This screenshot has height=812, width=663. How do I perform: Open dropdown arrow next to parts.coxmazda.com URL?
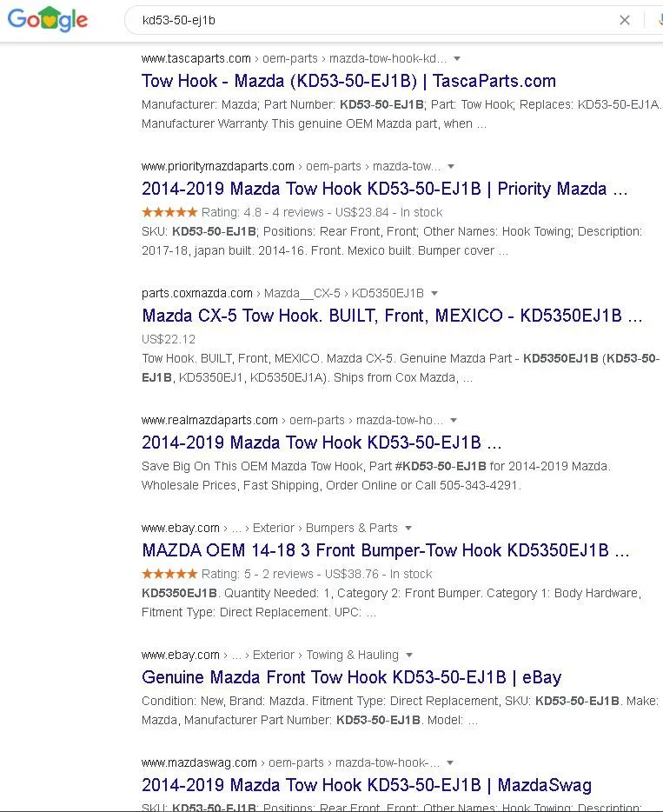click(434, 294)
